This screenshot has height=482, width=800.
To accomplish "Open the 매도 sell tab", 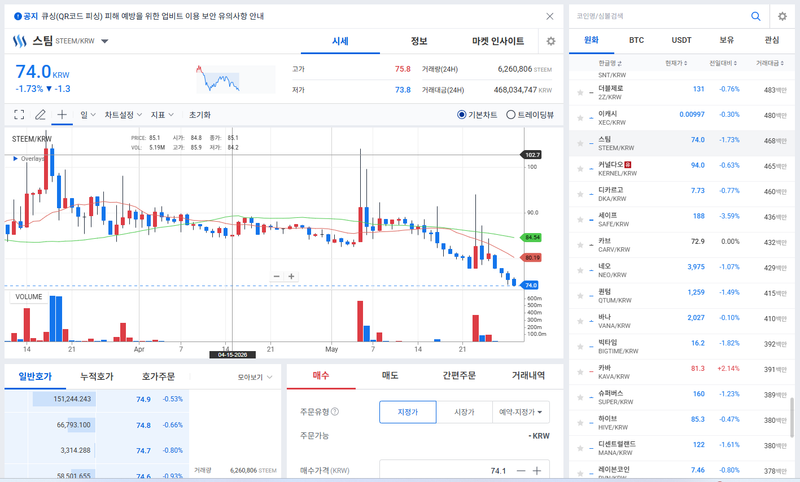I will point(390,375).
